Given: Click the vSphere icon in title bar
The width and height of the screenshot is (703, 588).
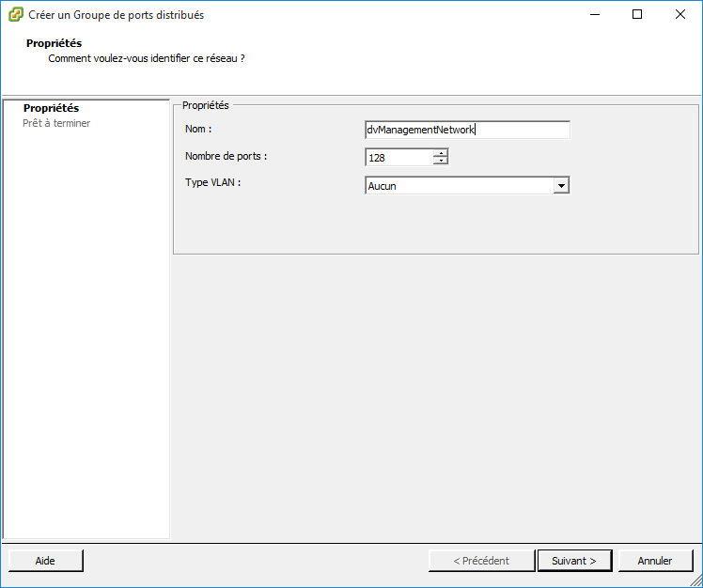Looking at the screenshot, I should pyautogui.click(x=15, y=15).
